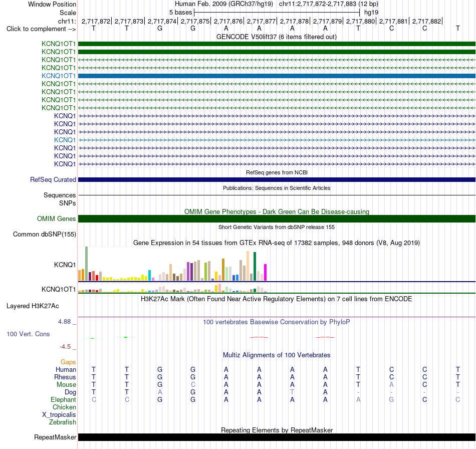This screenshot has height=449, width=476.
Task: Click the 'Chicken' alignment row label
Action: coord(64,407)
